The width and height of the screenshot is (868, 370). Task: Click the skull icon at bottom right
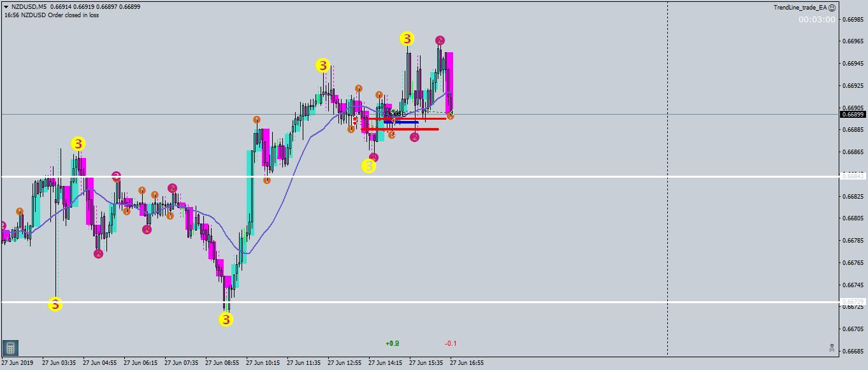(x=832, y=348)
